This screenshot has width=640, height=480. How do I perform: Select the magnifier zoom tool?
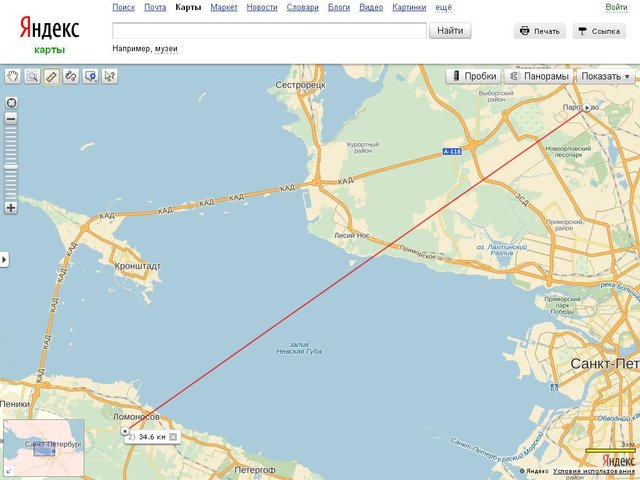32,76
